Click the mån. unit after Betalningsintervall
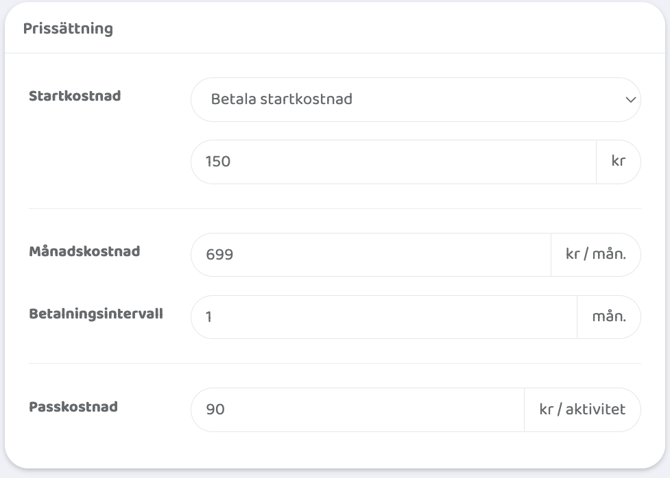Image resolution: width=670 pixels, height=478 pixels. tap(609, 317)
